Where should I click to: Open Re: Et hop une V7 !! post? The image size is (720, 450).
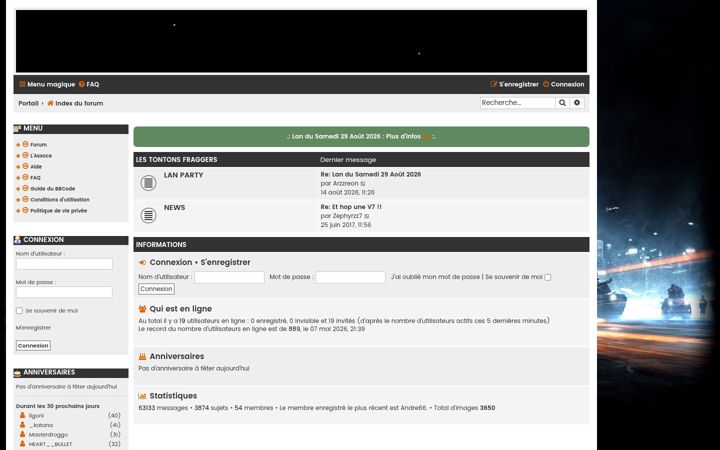[351, 207]
